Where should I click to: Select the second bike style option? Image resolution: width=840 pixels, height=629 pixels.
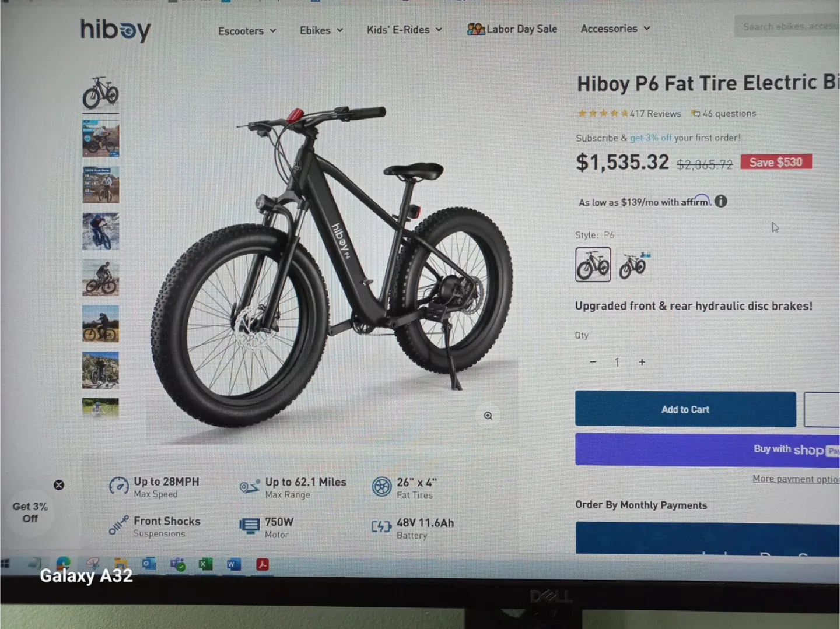point(634,265)
